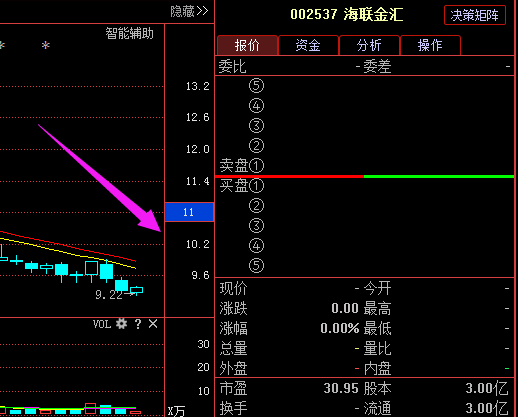Open the 决策矩阵 button
Image resolution: width=518 pixels, height=417 pixels.
coord(475,15)
